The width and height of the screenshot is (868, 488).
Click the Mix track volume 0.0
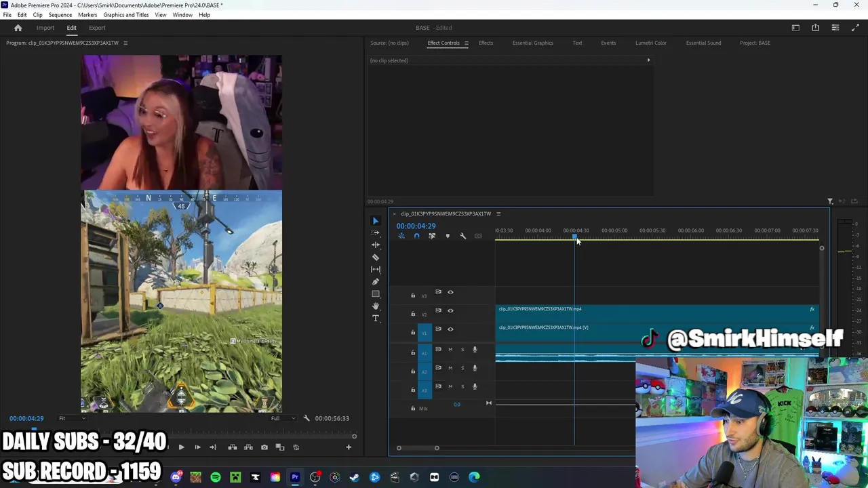tap(457, 405)
